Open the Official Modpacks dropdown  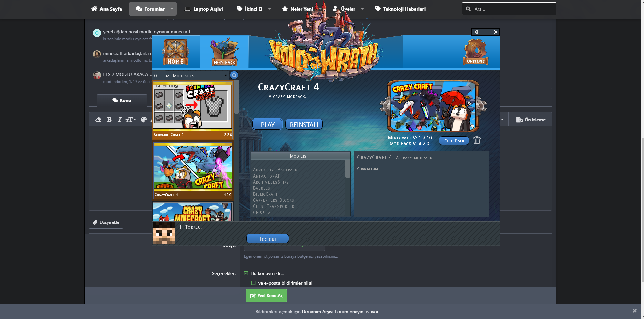[191, 76]
